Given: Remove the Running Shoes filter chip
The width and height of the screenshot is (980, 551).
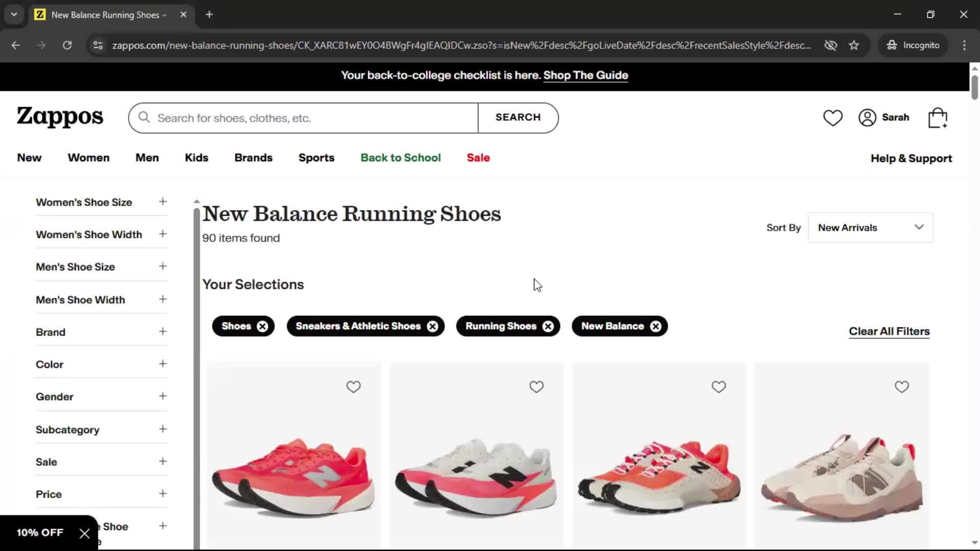Looking at the screenshot, I should coord(548,327).
